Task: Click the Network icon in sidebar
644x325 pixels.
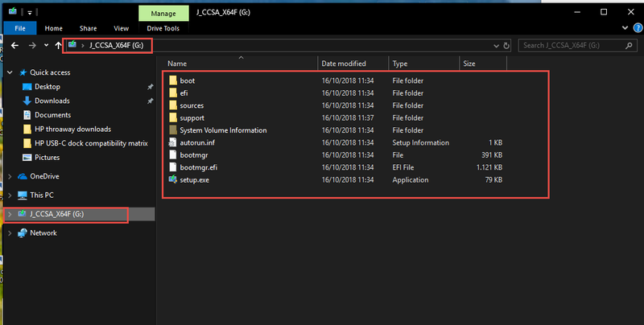Action: tap(22, 233)
